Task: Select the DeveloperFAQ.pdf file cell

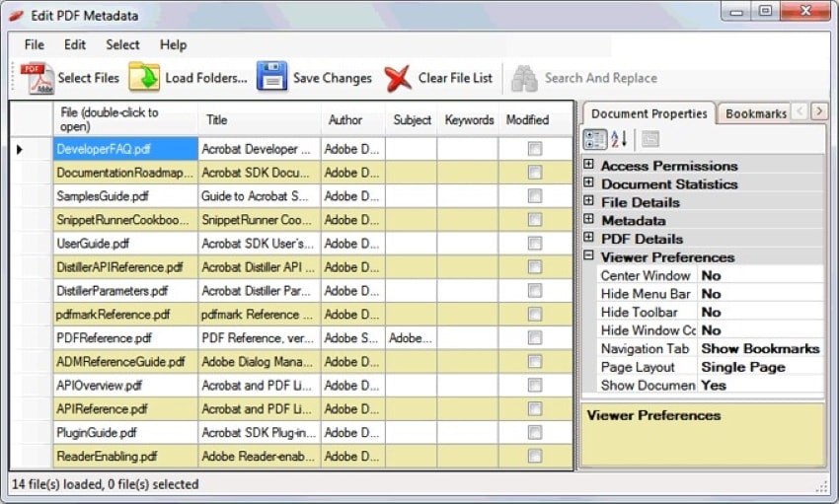Action: (125, 149)
